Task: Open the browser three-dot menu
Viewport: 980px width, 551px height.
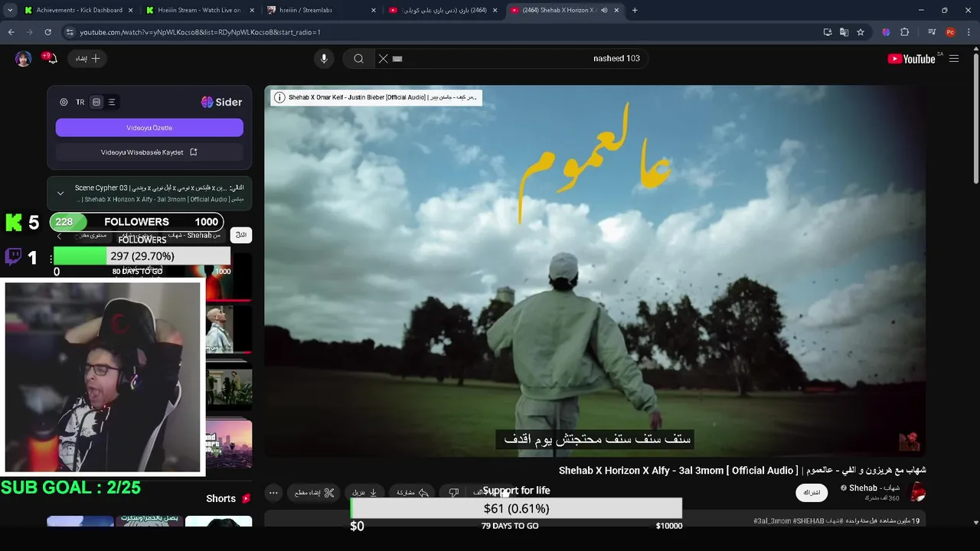Action: click(x=969, y=32)
